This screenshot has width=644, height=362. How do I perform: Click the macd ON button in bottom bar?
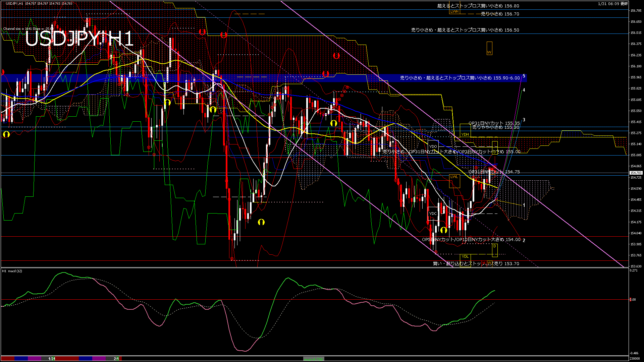(314, 359)
